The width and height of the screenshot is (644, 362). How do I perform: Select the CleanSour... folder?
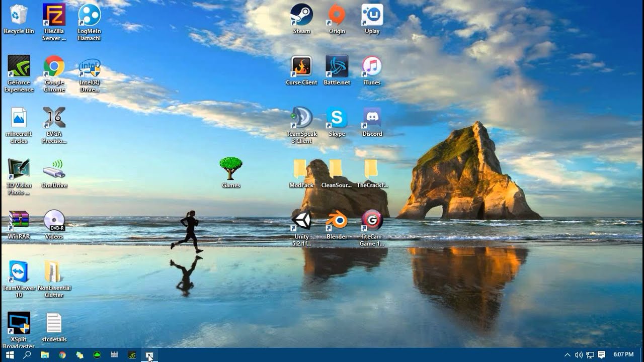336,173
